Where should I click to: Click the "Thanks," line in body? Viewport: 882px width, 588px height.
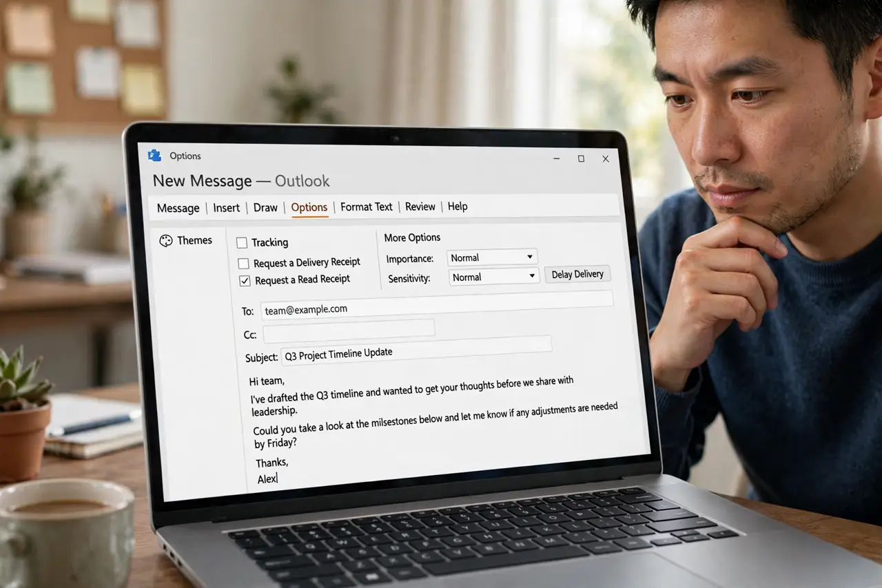(x=271, y=462)
